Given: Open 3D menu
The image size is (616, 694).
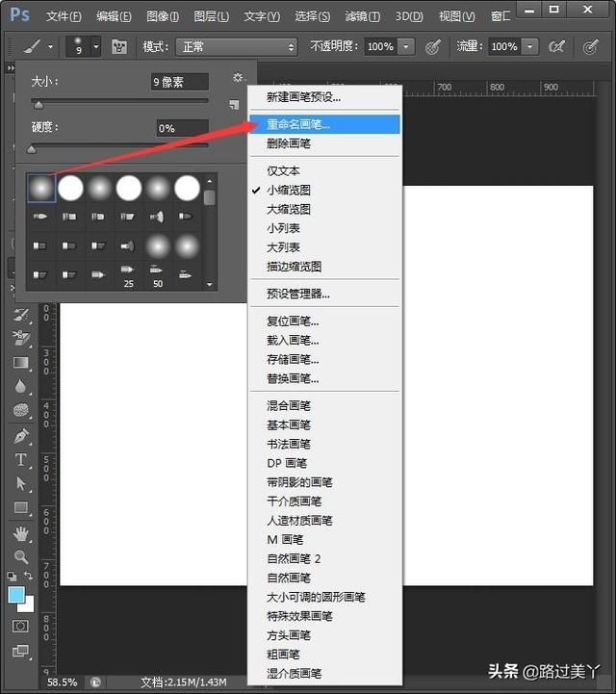Looking at the screenshot, I should [409, 16].
